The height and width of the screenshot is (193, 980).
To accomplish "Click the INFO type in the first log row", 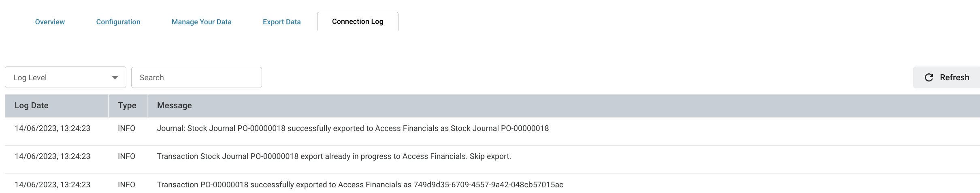I will point(126,129).
